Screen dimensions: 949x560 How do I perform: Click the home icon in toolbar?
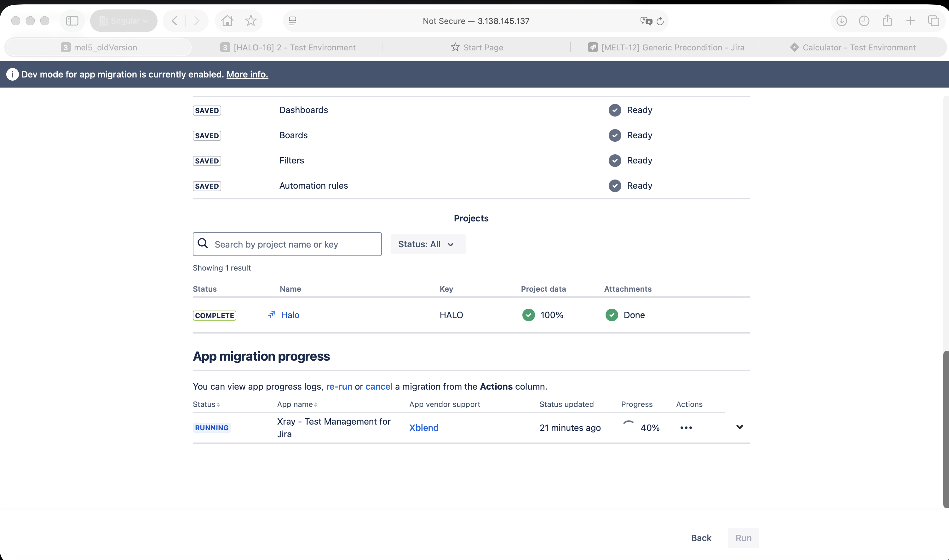[x=227, y=21]
